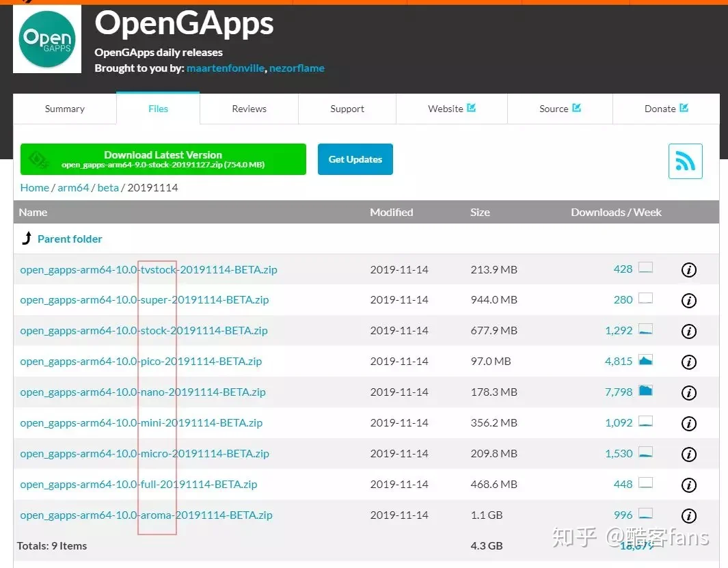Click info icon for aroma zip row
The image size is (728, 568).
click(x=688, y=515)
